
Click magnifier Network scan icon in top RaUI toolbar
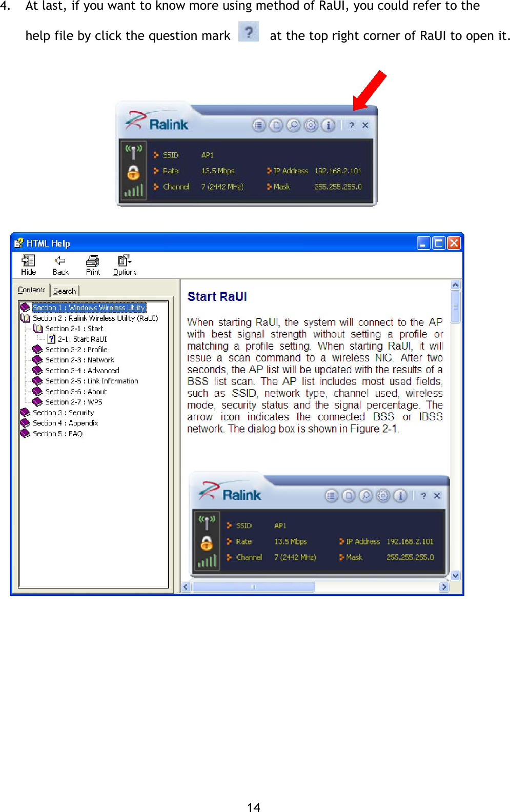293,125
